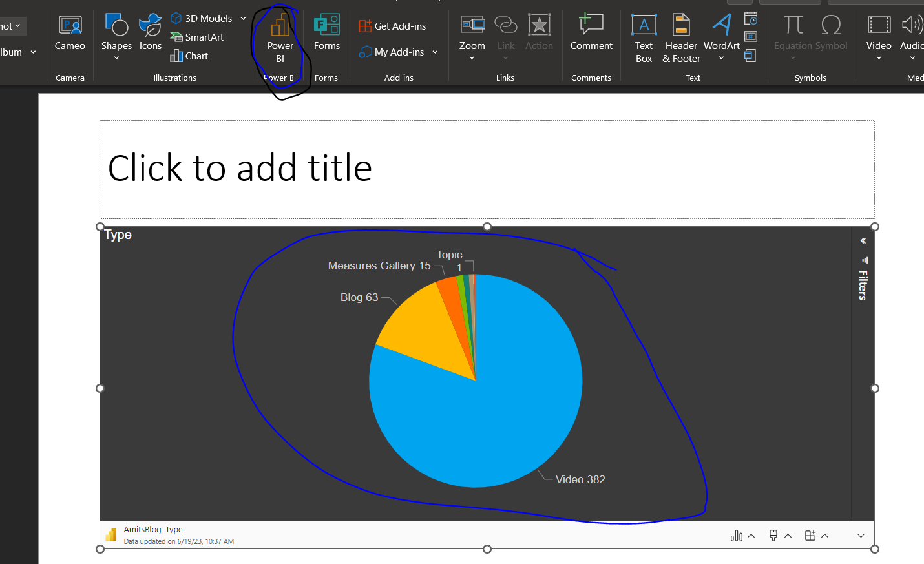Insert a 3D Models object
The height and width of the screenshot is (564, 924).
click(201, 19)
